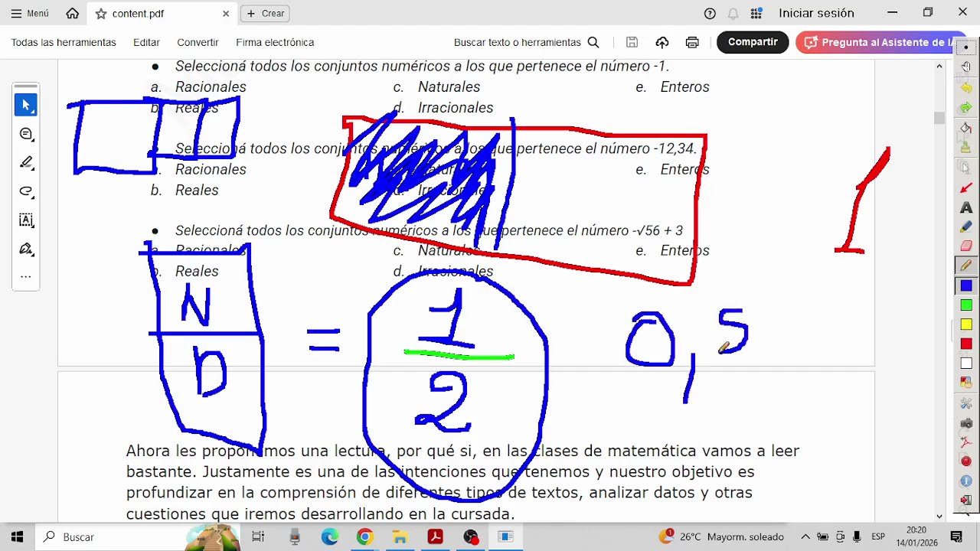Screen dimensions: 980x551
Task: Select the freeform draw loop tool
Action: [x=26, y=191]
